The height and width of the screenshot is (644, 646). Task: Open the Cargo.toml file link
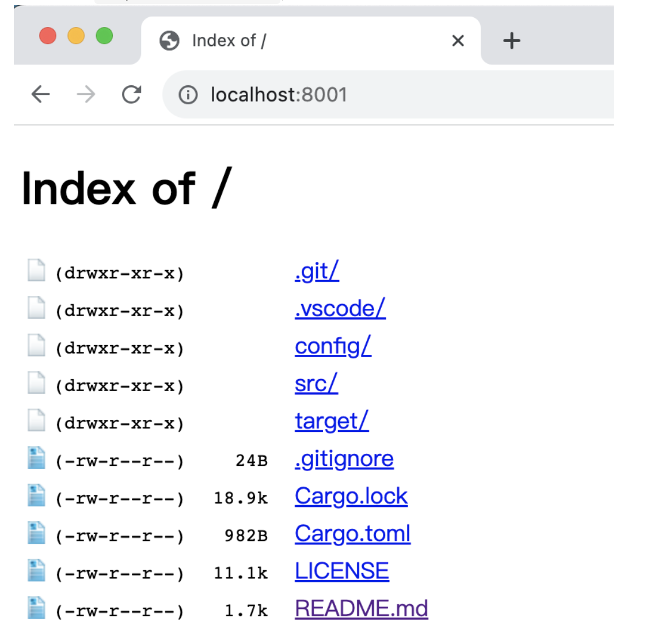[352, 534]
